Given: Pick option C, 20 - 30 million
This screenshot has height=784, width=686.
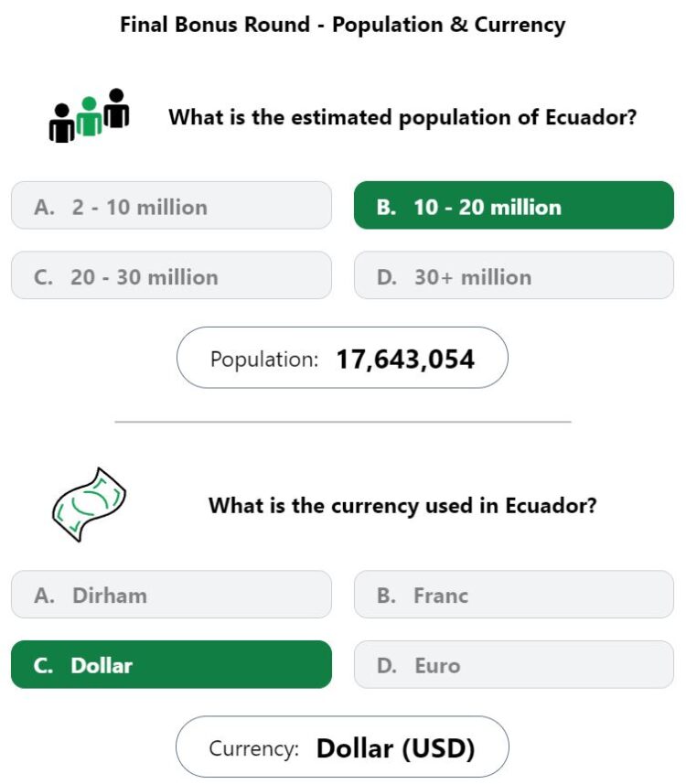Looking at the screenshot, I should click(171, 276).
